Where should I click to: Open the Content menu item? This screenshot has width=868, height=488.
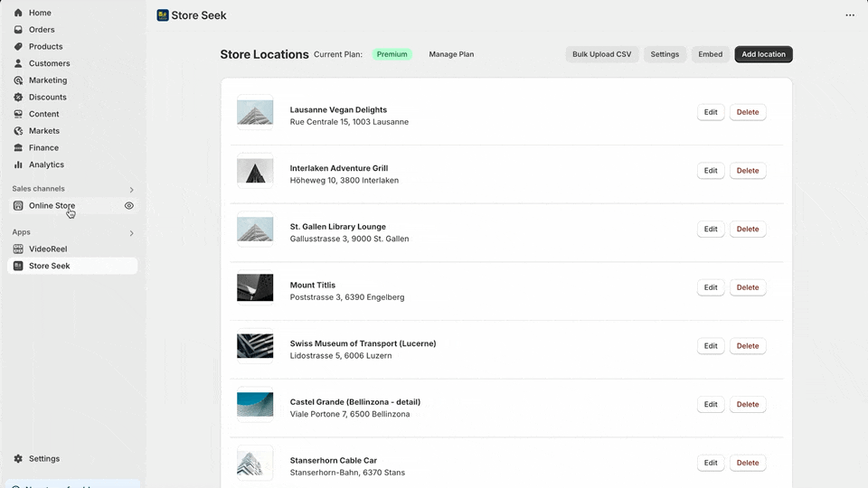[x=43, y=114]
